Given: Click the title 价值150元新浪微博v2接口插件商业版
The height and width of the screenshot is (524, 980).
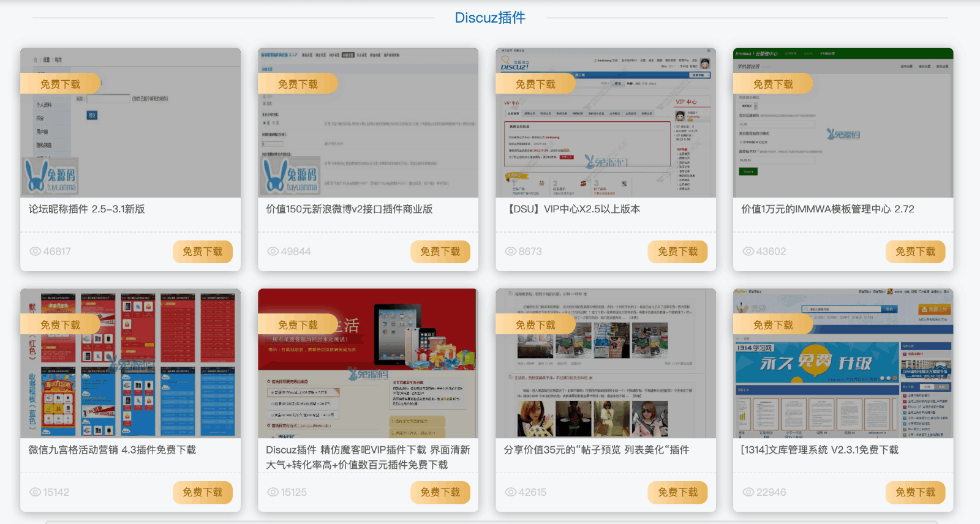Looking at the screenshot, I should point(349,209).
